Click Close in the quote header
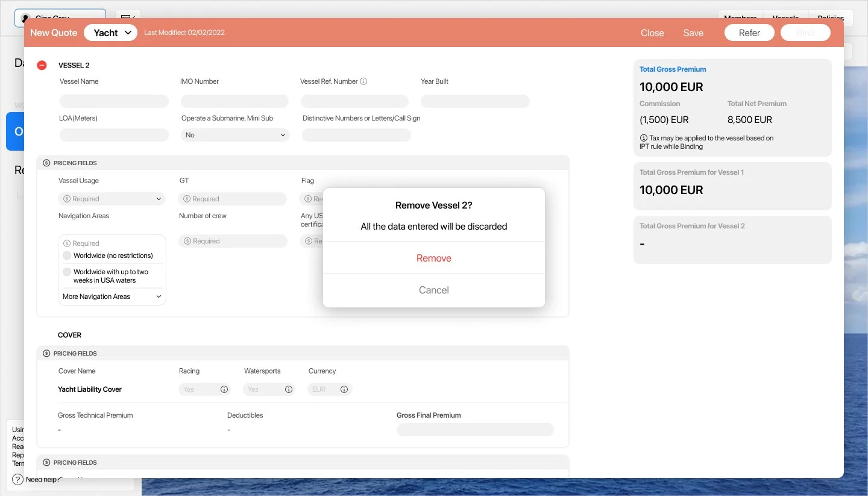Viewport: 868px width, 496px height. pyautogui.click(x=652, y=33)
